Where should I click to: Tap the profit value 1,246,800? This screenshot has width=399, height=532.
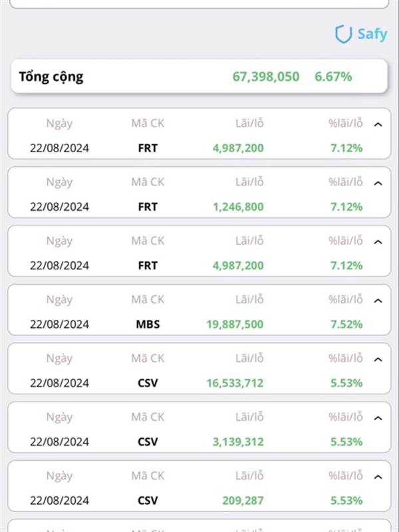tap(238, 207)
